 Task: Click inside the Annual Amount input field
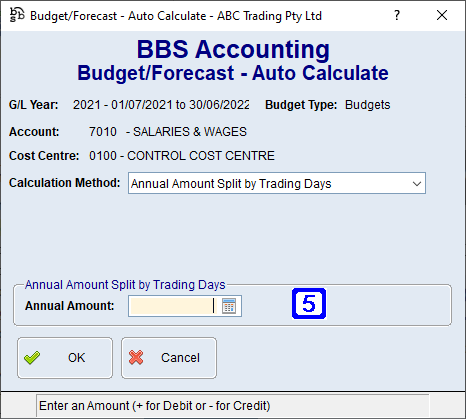coord(172,306)
